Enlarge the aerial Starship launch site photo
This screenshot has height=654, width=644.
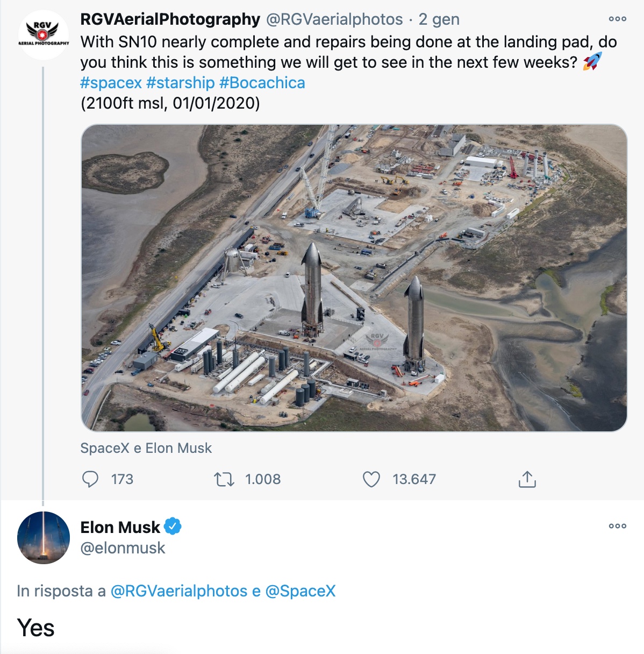click(x=354, y=278)
